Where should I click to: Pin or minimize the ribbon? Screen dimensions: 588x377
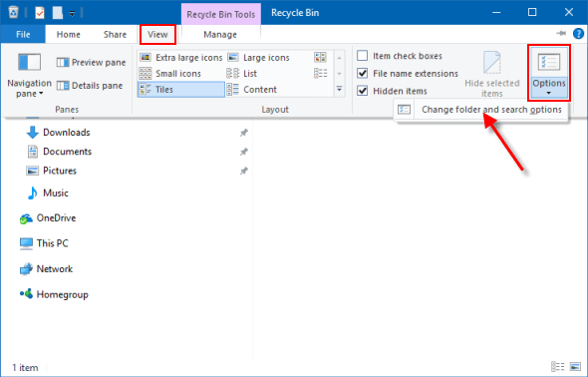click(561, 34)
